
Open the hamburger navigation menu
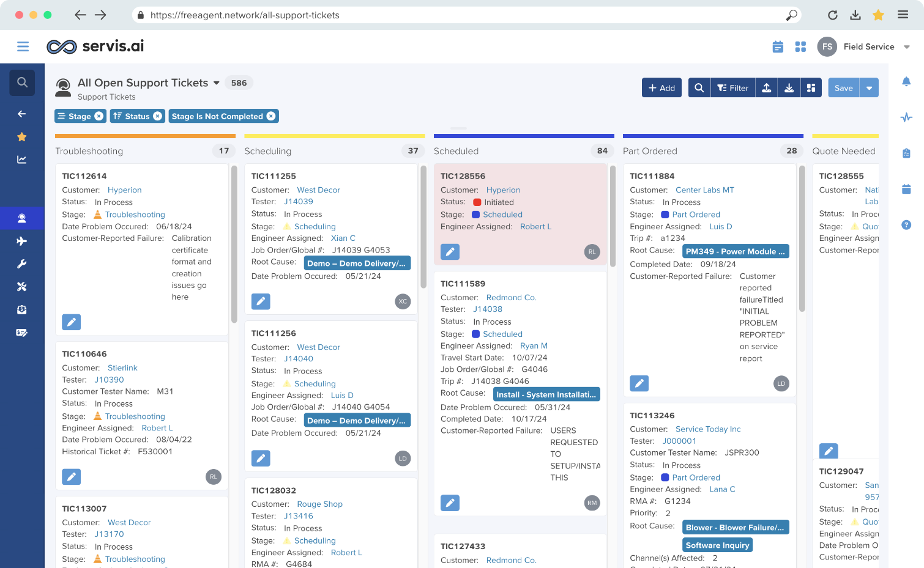coord(23,46)
